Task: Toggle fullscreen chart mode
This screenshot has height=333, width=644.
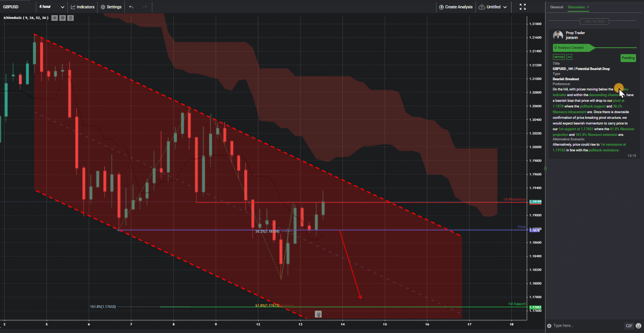Action: pyautogui.click(x=523, y=7)
